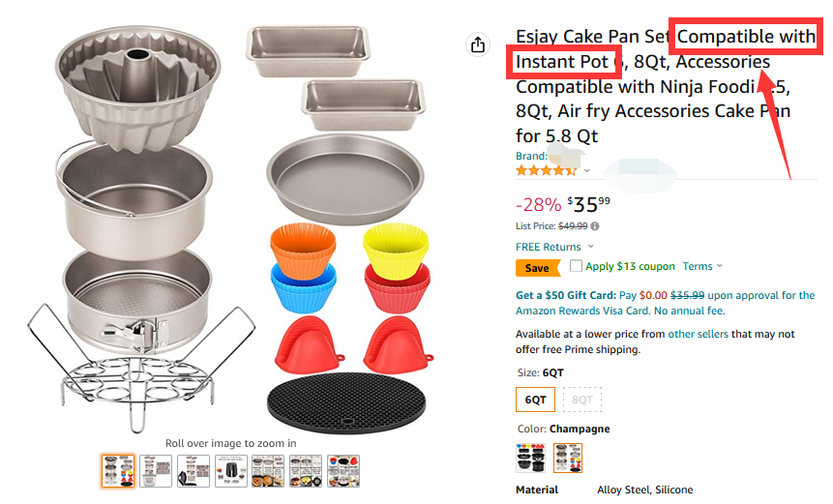Viewport: 833px width, 504px height.
Task: Select the air fryer fourth thumbnail
Action: [231, 470]
